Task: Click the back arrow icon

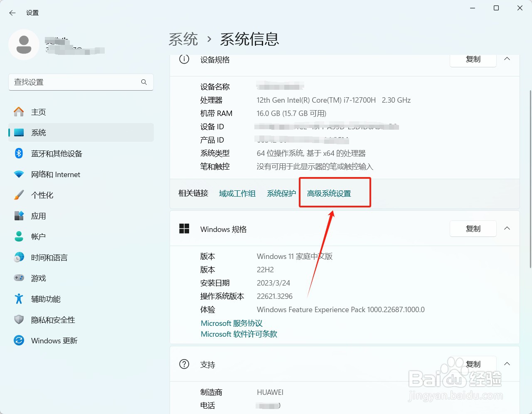Action: 12,13
